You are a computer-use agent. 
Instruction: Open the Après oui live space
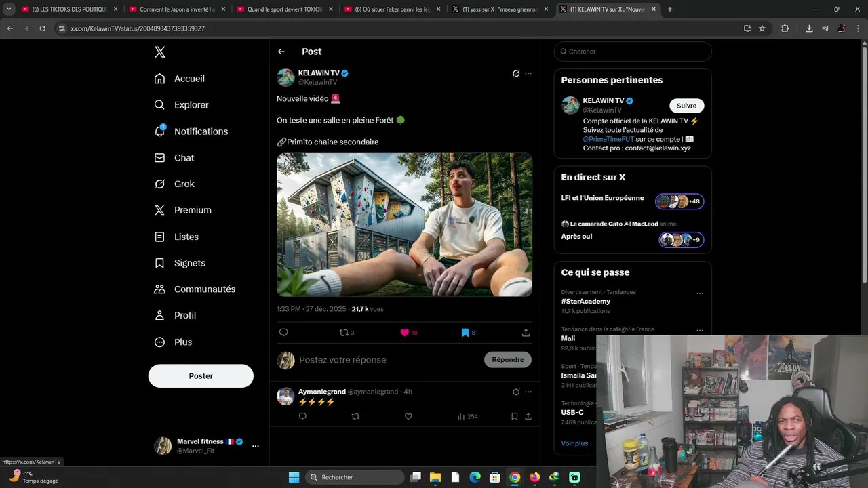click(633, 236)
